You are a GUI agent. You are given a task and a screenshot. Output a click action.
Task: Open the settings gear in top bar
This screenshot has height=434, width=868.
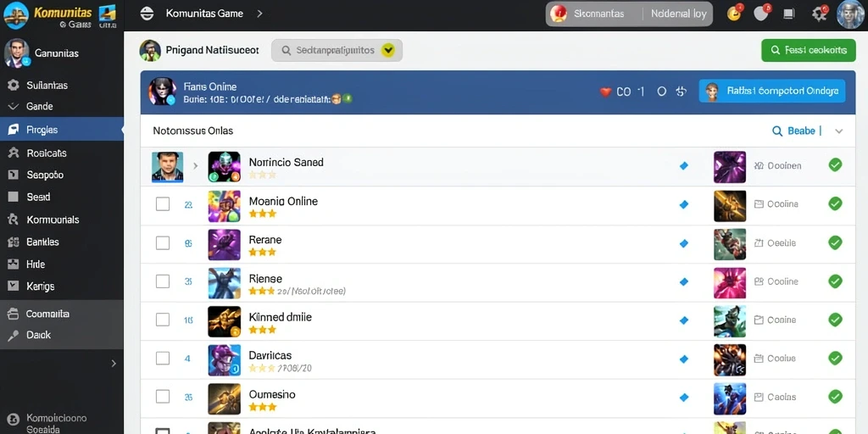pos(820,14)
